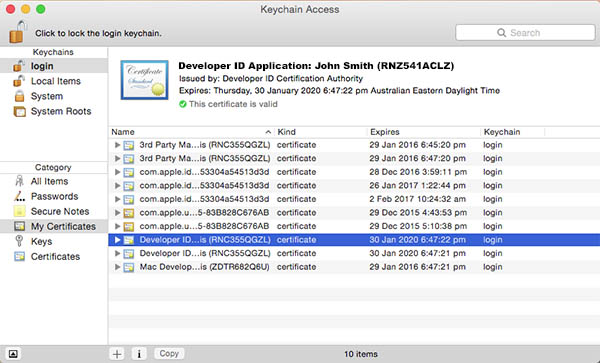Click the large certificate thumbnail image
The width and height of the screenshot is (600, 363).
tap(144, 80)
